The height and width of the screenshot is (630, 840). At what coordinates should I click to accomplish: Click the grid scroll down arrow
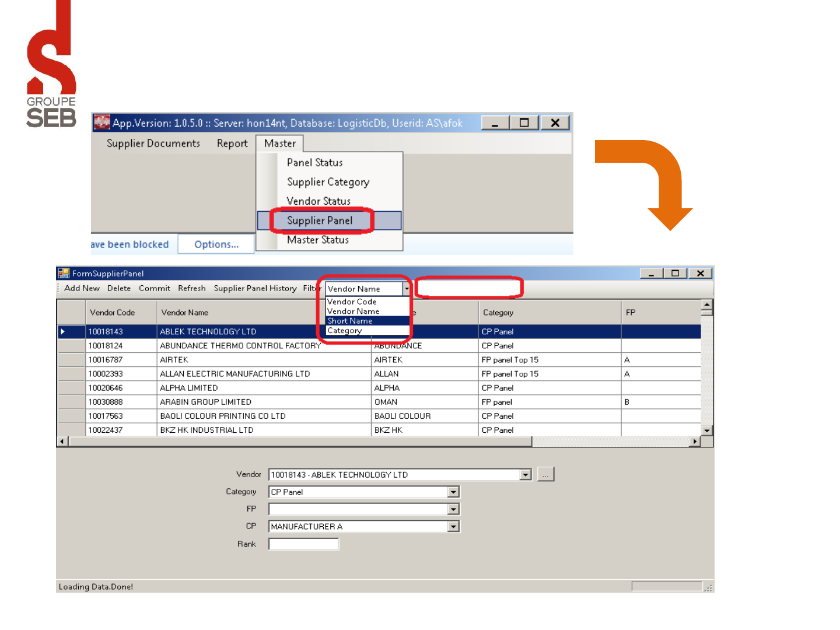click(706, 430)
